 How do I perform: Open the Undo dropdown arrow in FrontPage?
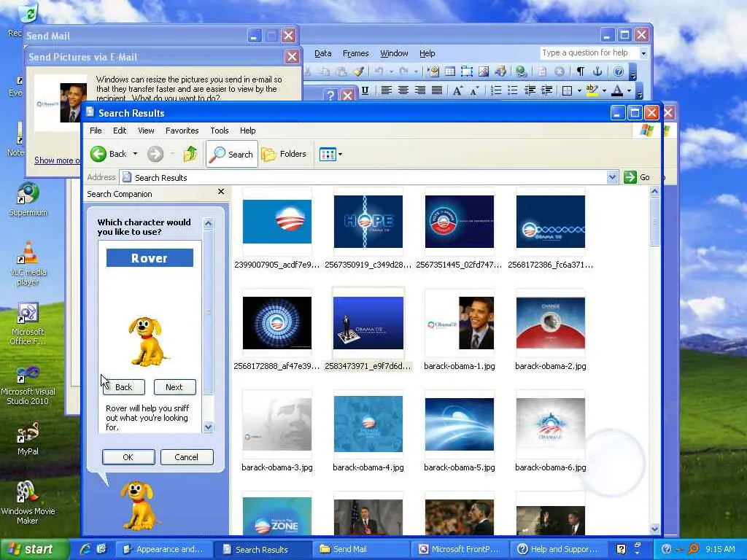pos(391,71)
